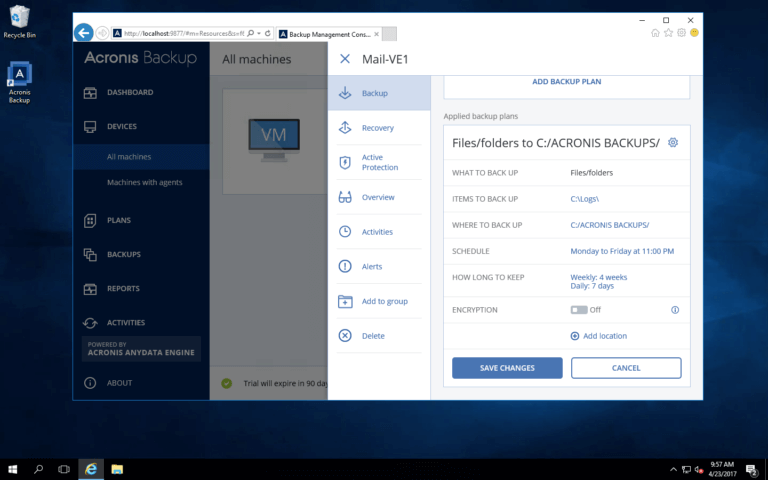Open the Dashboard section icon
The height and width of the screenshot is (480, 768).
pos(90,93)
